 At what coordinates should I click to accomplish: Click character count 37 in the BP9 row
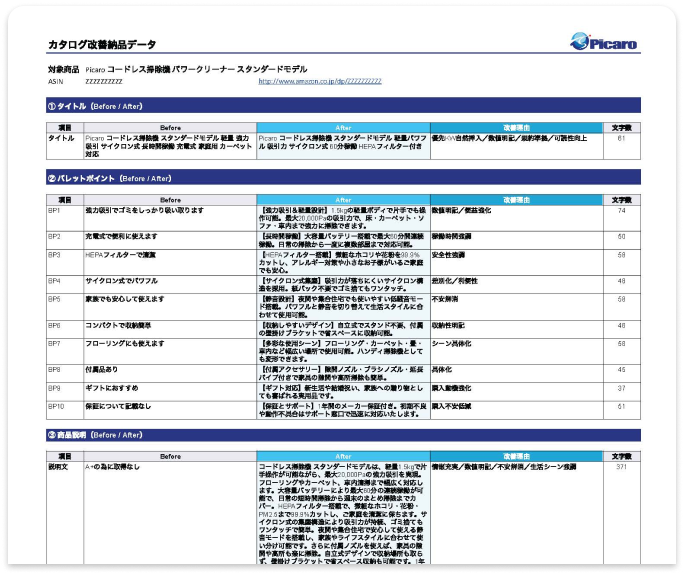click(x=622, y=388)
